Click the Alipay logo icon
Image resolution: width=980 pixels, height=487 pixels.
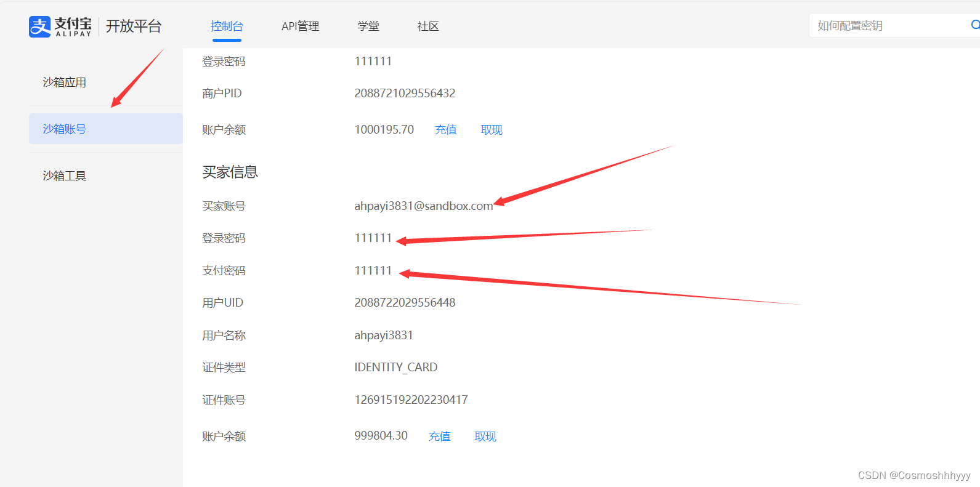pos(40,26)
